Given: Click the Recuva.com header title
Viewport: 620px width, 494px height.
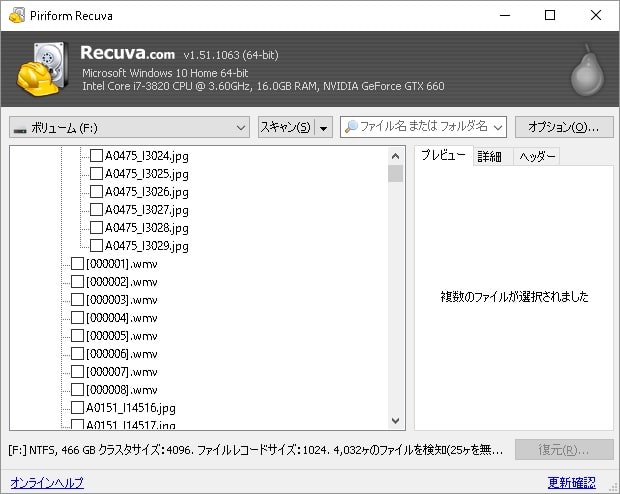Looking at the screenshot, I should pyautogui.click(x=127, y=53).
